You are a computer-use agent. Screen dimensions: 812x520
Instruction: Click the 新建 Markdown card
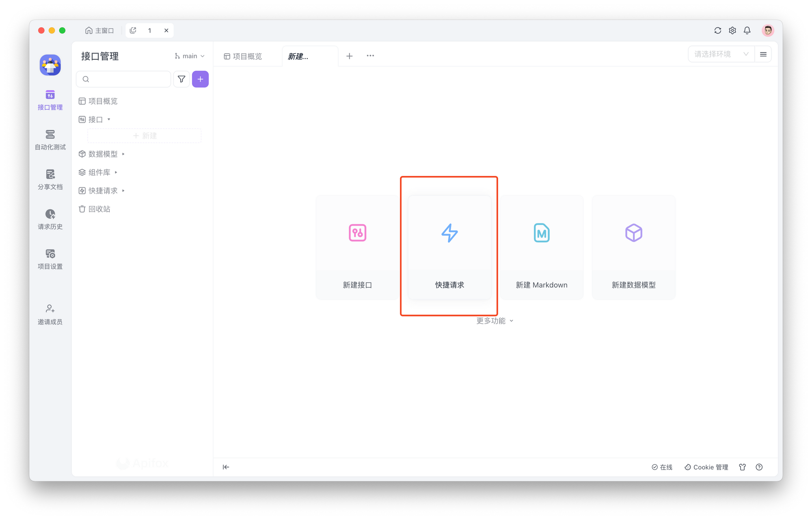(542, 247)
